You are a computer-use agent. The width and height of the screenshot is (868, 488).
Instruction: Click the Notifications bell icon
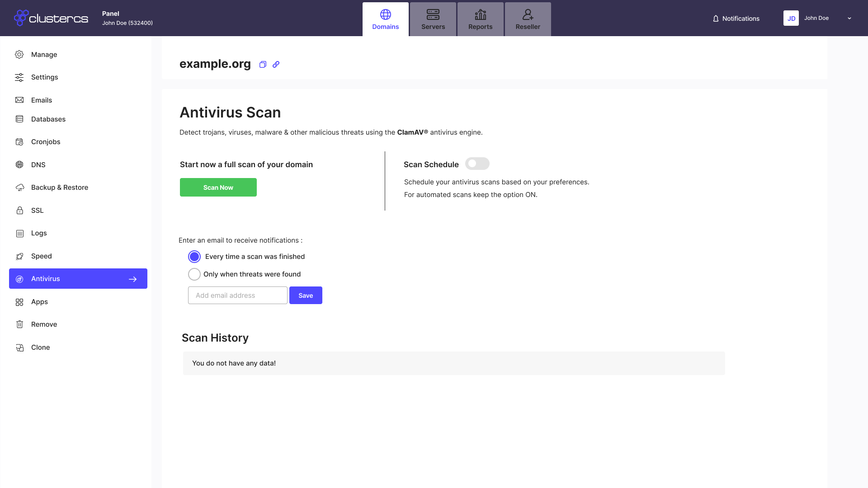[716, 19]
